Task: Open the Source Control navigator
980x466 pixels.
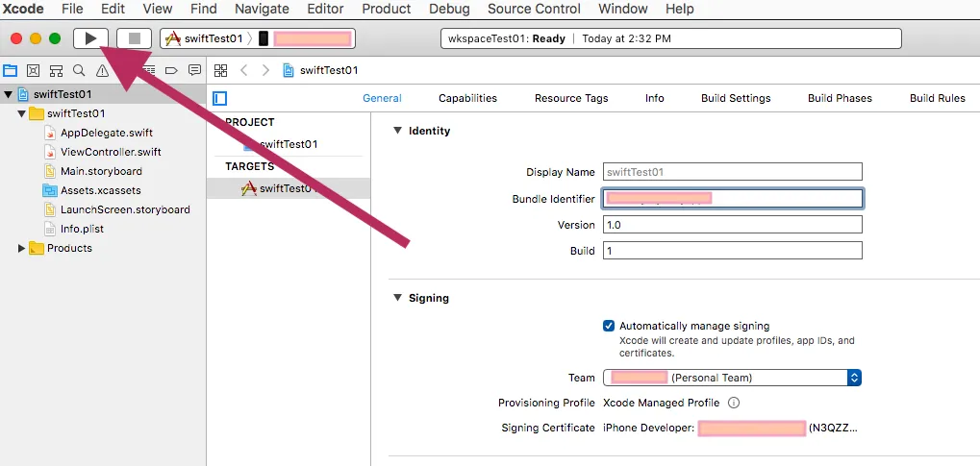Action: pyautogui.click(x=33, y=70)
